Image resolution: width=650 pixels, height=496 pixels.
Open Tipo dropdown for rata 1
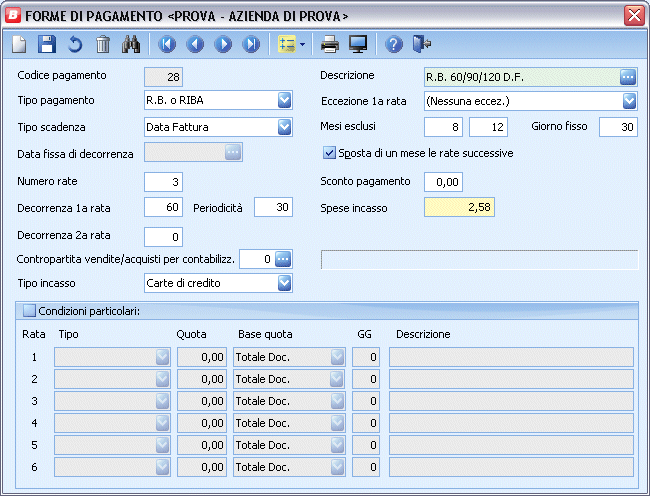(162, 357)
